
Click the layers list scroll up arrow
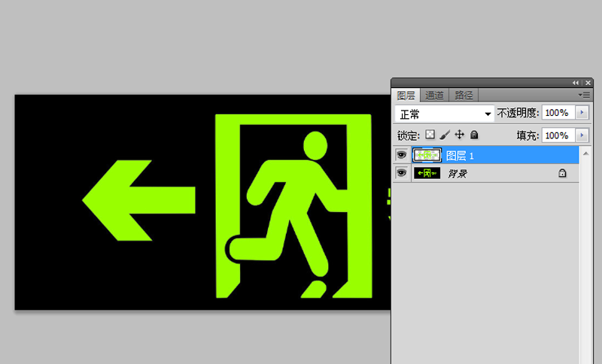point(585,153)
